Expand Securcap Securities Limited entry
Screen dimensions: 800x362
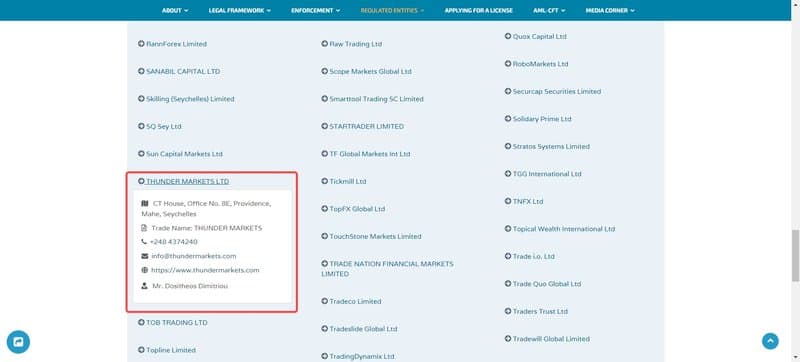pyautogui.click(x=553, y=92)
